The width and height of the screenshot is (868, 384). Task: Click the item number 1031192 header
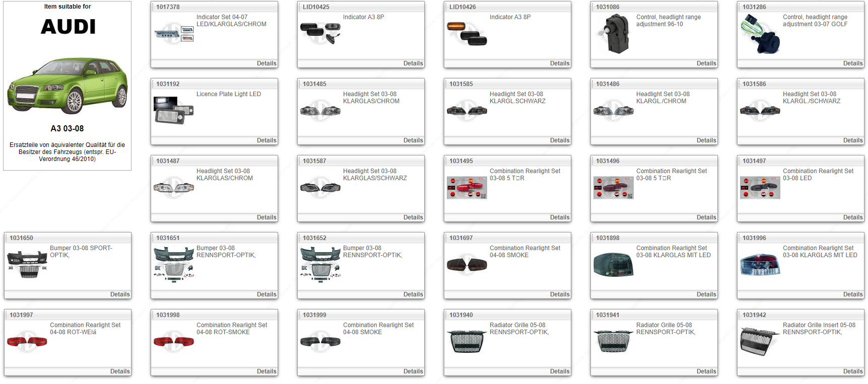tap(168, 84)
